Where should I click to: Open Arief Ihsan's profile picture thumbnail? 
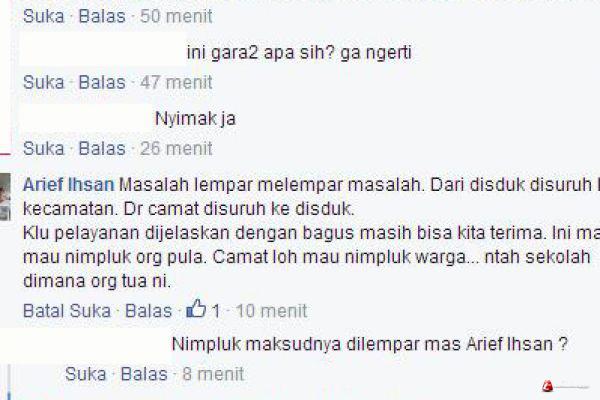point(5,197)
